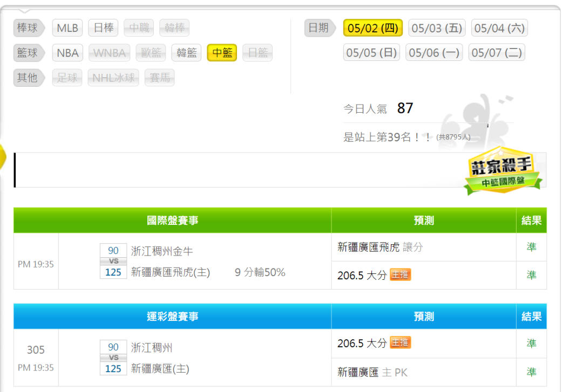Viewport: 583px width, 392px height.
Task: Switch to date 05/04 (六)
Action: tap(499, 28)
